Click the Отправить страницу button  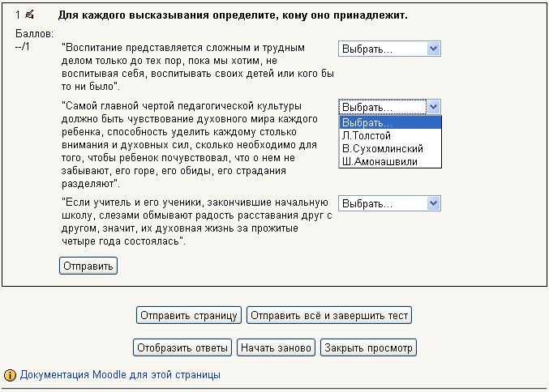point(189,315)
